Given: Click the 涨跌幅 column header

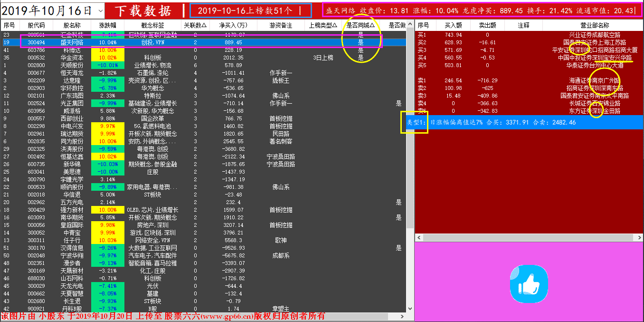Looking at the screenshot, I should point(107,25).
